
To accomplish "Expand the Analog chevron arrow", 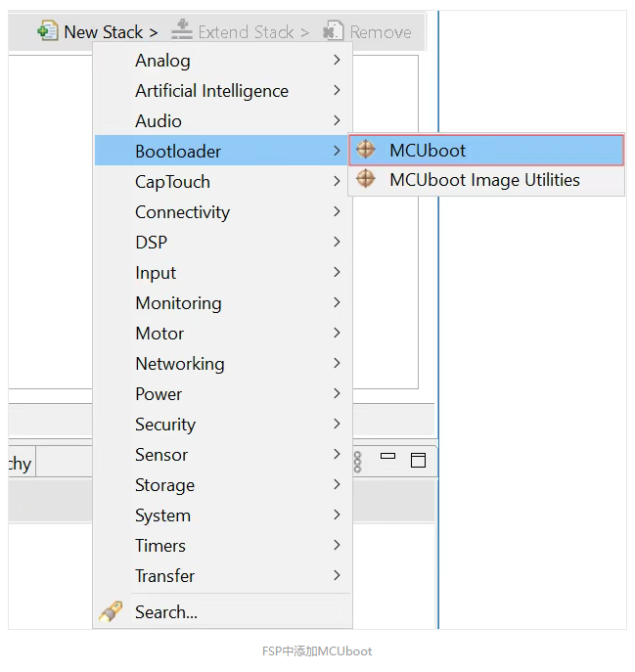I will click(337, 60).
